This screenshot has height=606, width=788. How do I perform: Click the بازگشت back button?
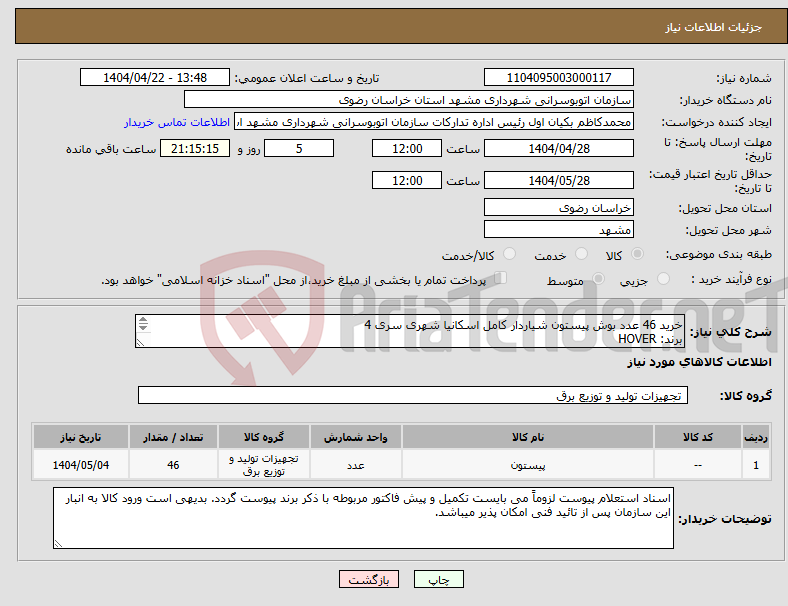coord(369,579)
